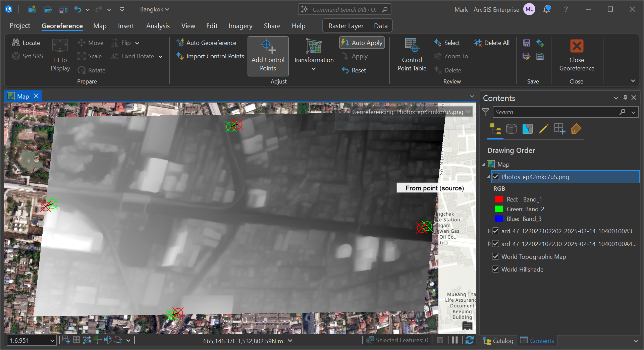This screenshot has height=350, width=644.
Task: Click the pause drawing icon
Action: pos(455,340)
